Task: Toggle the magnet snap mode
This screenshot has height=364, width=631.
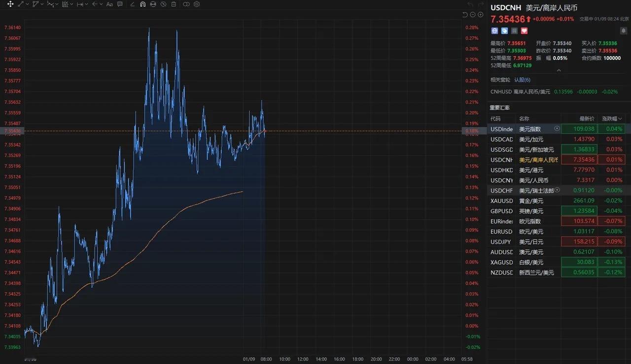Action: (x=142, y=4)
